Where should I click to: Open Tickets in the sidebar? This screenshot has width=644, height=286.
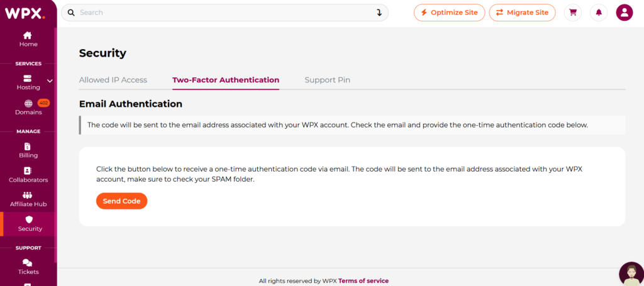coord(28,267)
